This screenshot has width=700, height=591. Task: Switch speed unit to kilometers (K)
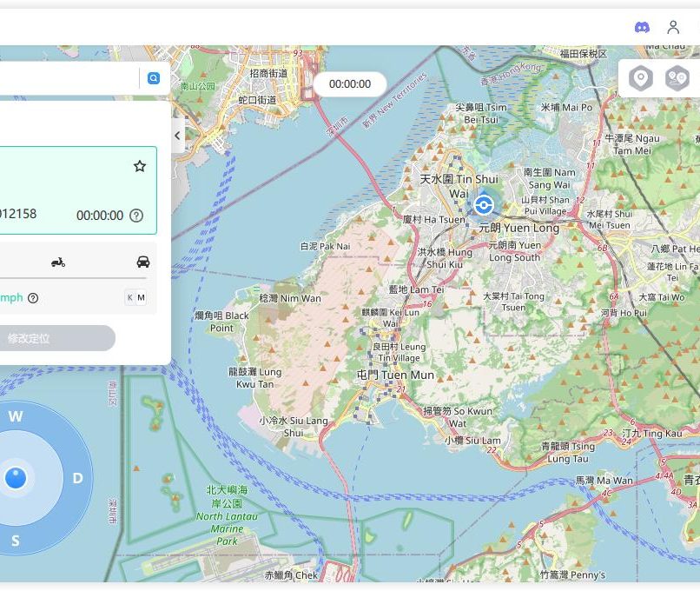coord(130,298)
